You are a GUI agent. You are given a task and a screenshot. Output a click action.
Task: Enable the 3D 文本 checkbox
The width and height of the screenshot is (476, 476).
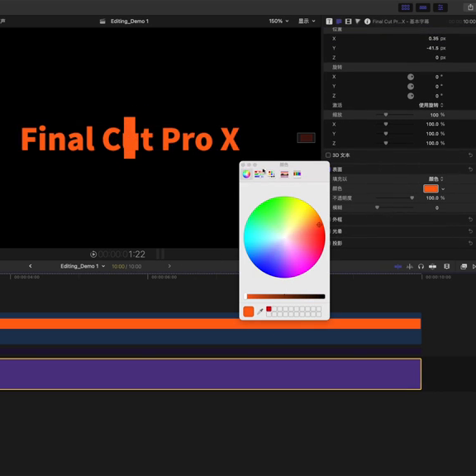pos(328,155)
